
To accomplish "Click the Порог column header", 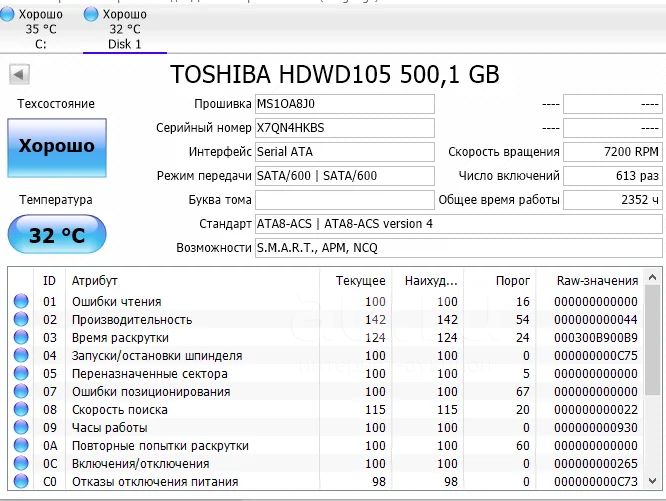I will coord(500,281).
